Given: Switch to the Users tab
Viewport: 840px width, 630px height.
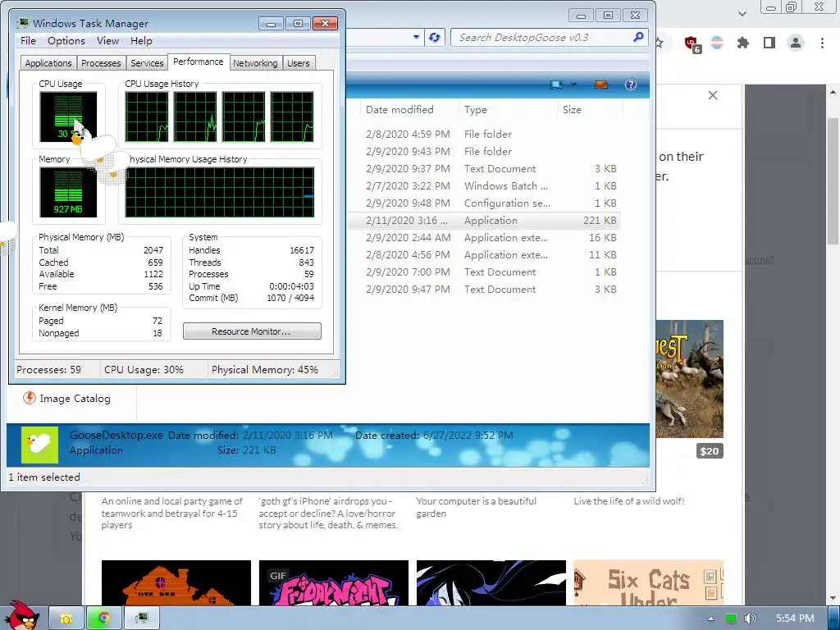Looking at the screenshot, I should 299,62.
